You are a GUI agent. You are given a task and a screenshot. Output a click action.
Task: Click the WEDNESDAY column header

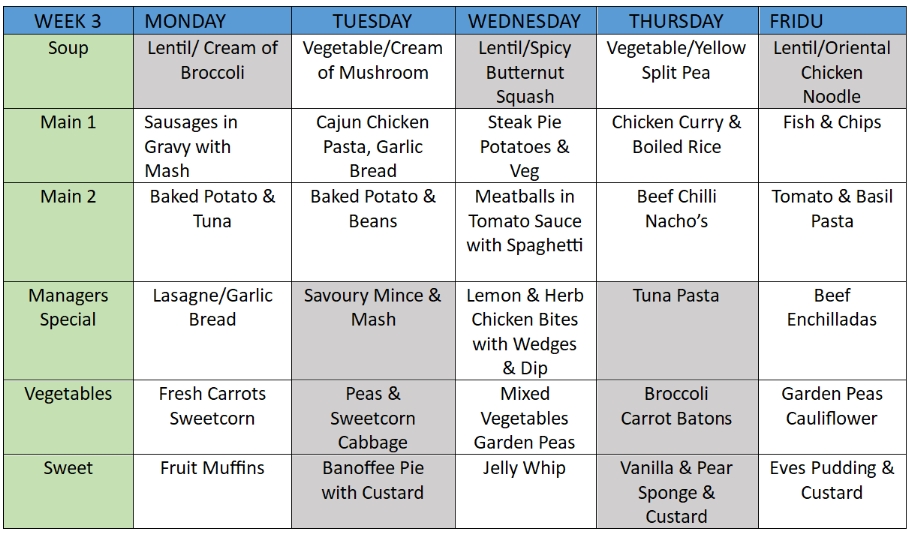(x=524, y=20)
